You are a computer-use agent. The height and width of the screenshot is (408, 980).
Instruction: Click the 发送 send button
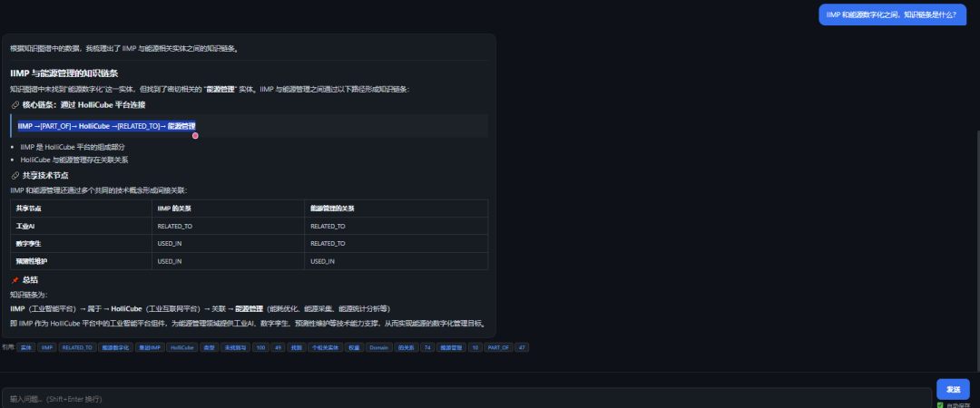(x=953, y=389)
